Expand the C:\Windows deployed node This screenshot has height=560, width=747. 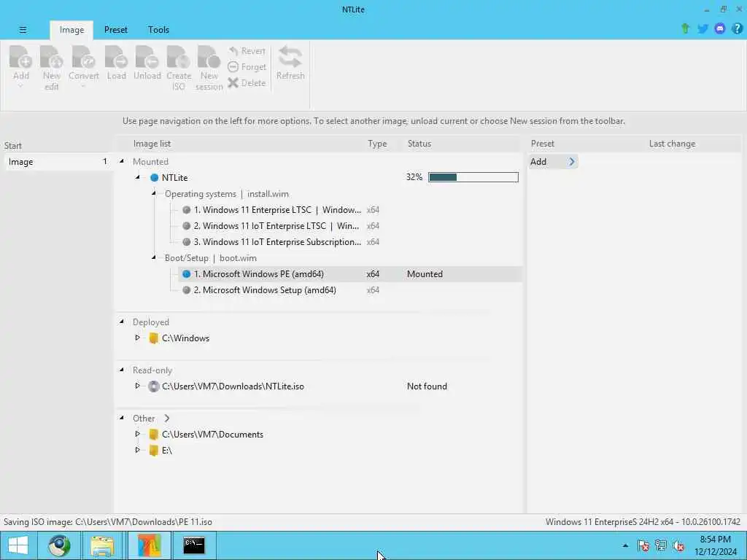click(x=138, y=338)
